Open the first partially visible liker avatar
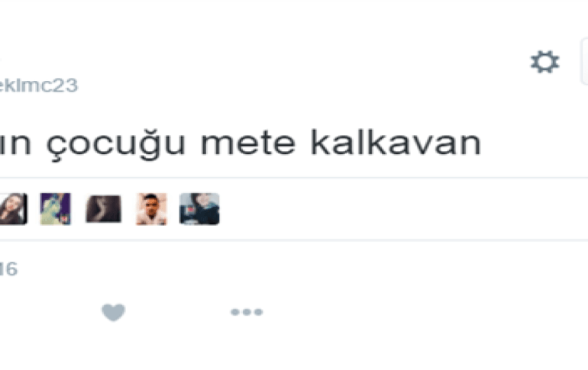Viewport: 588px width, 370px height. point(14,209)
